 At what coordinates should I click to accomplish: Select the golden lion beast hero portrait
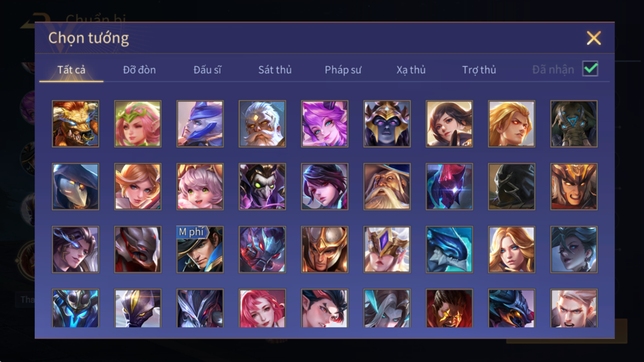(x=75, y=124)
